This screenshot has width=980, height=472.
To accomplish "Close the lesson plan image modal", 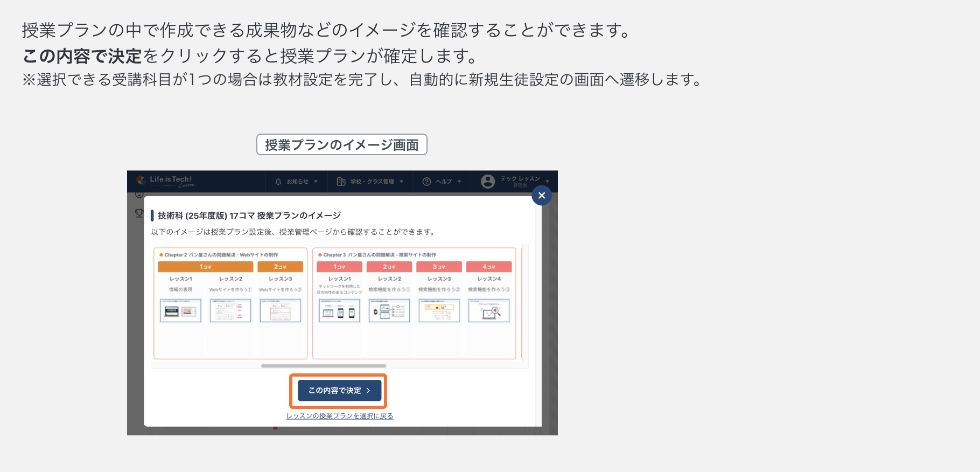I will tap(542, 196).
